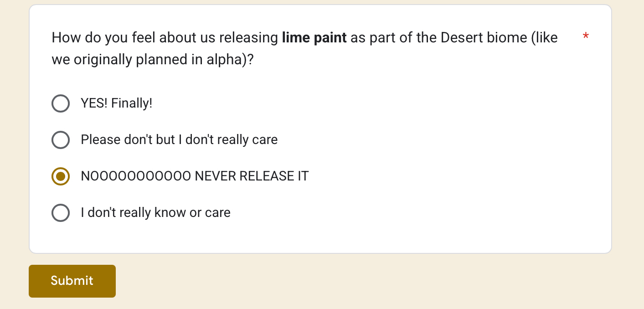Image resolution: width=644 pixels, height=309 pixels.
Task: Submit the form with the Submit button
Action: (72, 281)
